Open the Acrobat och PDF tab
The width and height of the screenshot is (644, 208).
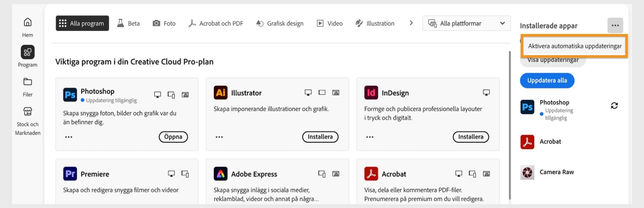pos(216,23)
